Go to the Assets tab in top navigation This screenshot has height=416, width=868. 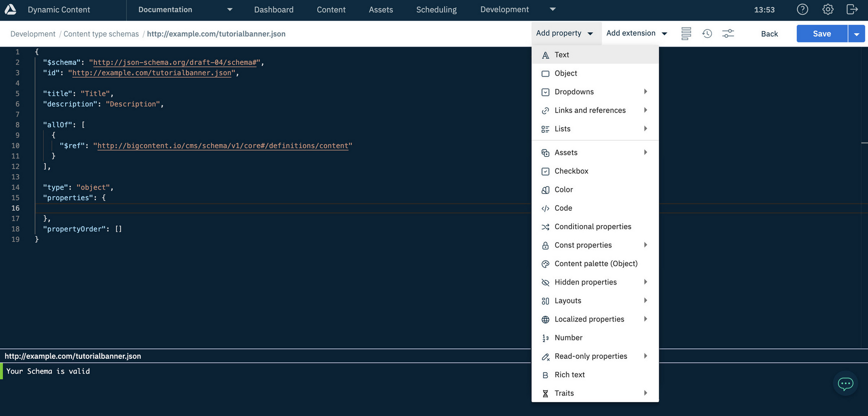coord(381,10)
